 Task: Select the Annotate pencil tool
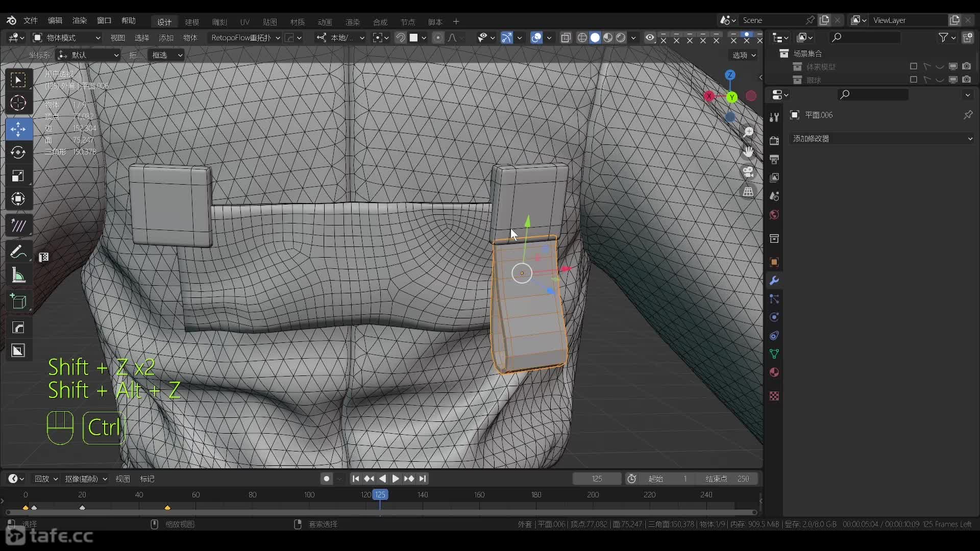pyautogui.click(x=18, y=252)
